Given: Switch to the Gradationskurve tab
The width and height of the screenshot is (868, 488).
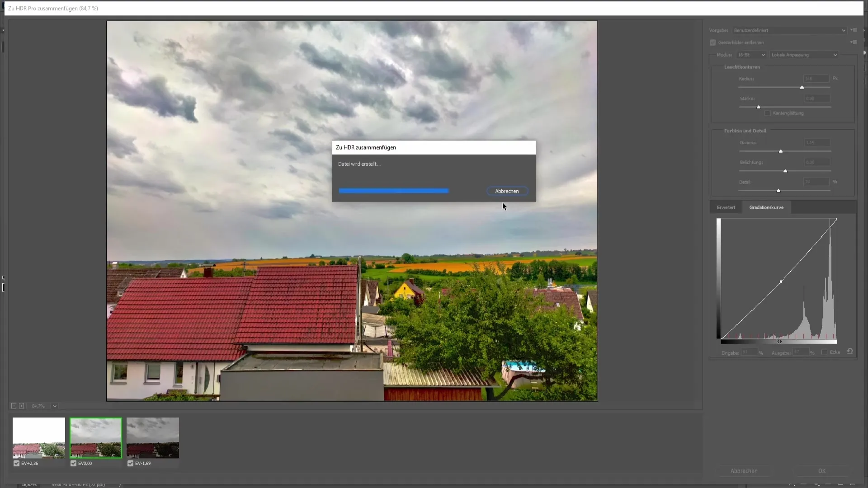Looking at the screenshot, I should (x=766, y=207).
